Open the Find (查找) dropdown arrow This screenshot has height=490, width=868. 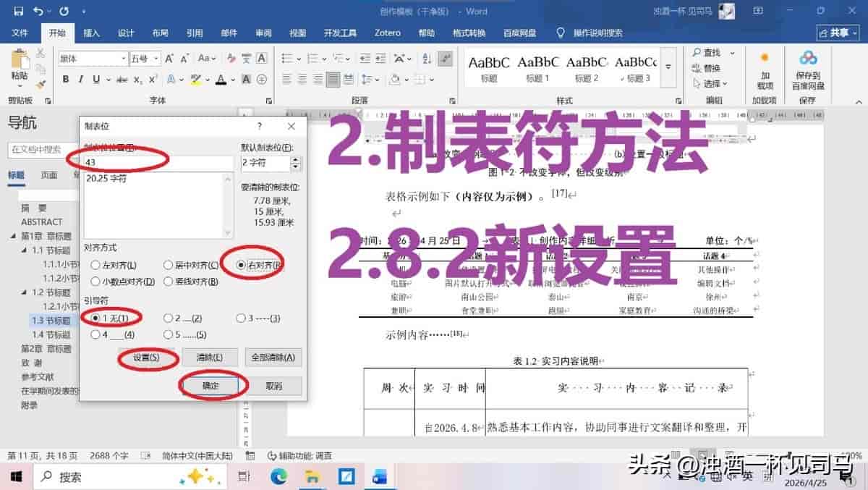(732, 53)
